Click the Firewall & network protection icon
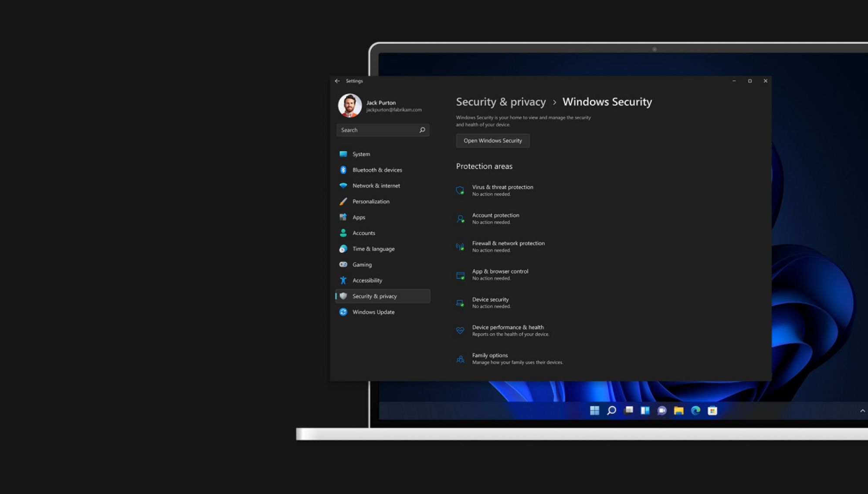 460,247
